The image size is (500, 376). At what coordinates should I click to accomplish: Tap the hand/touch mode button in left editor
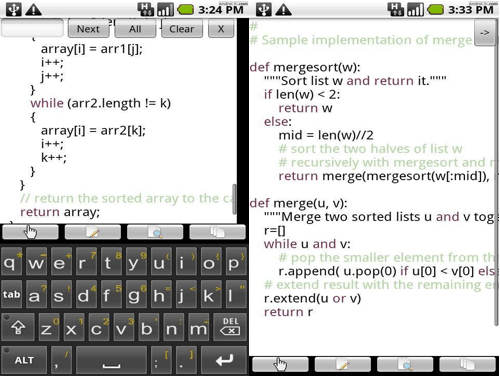click(x=30, y=232)
